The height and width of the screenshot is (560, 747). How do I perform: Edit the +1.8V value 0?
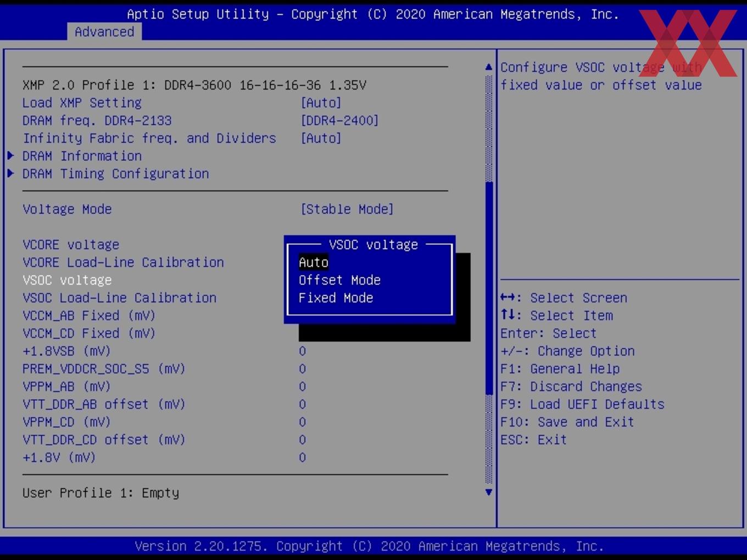(x=302, y=457)
